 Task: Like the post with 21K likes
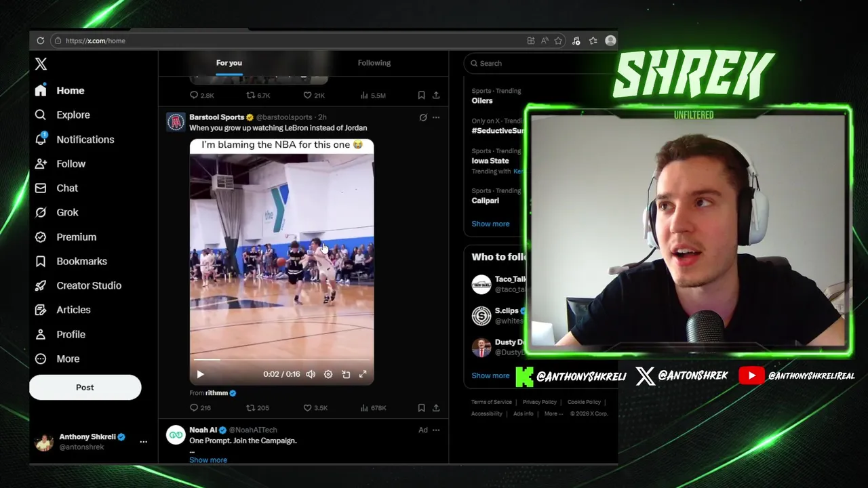[x=314, y=96]
